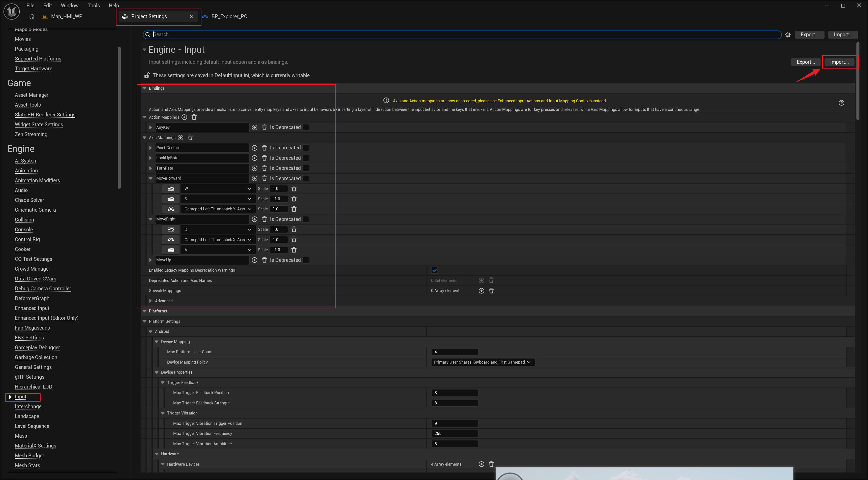The image size is (868, 480).
Task: Switch to the BP_Explorer_PC tab
Action: coord(229,16)
